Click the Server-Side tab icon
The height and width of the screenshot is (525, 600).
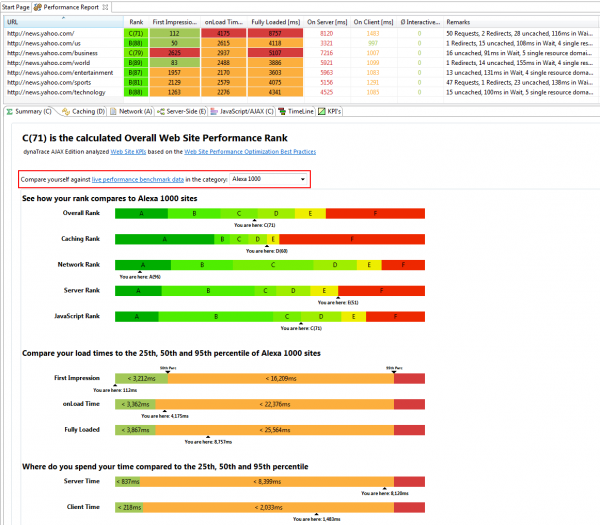(x=161, y=111)
